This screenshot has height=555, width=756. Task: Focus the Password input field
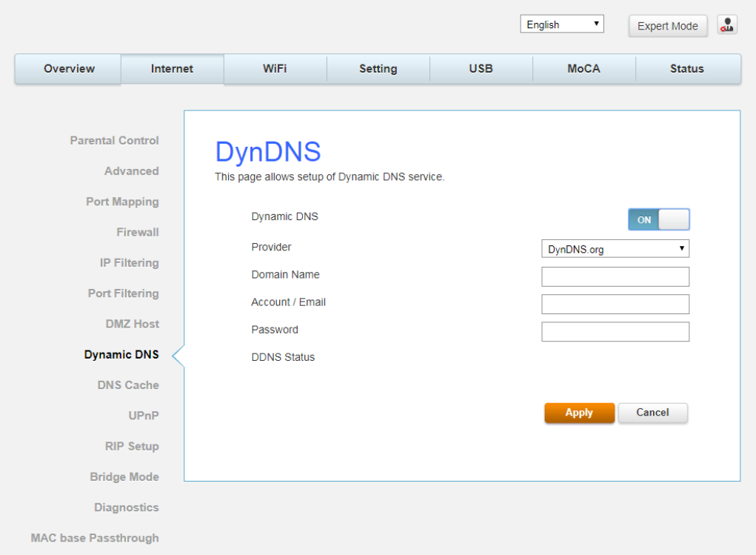click(615, 331)
